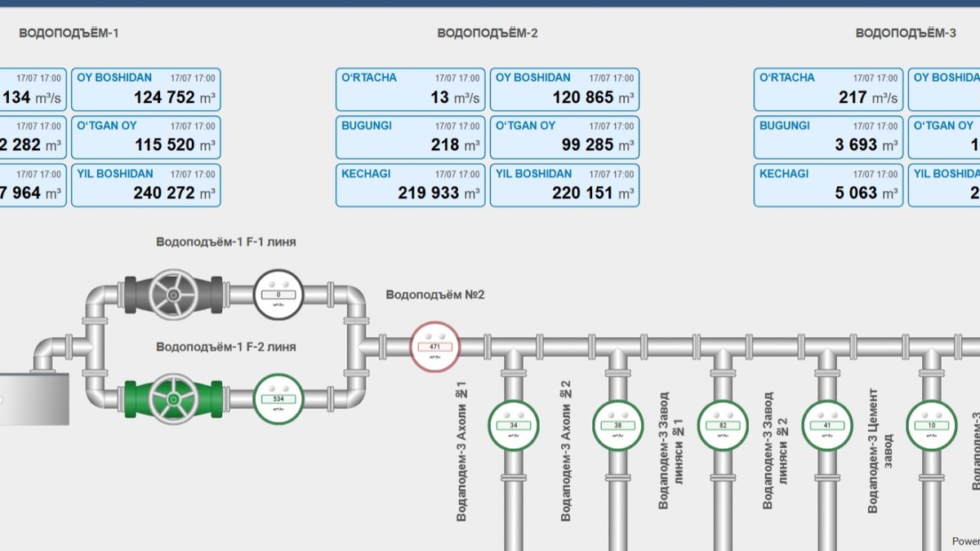Click vertical label Водаподем-3 Завод линяси №1
The image size is (980, 551).
tap(671, 450)
